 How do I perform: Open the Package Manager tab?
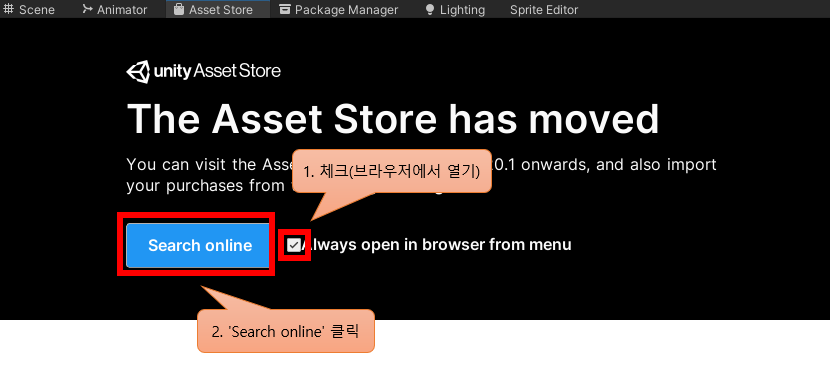coord(339,9)
